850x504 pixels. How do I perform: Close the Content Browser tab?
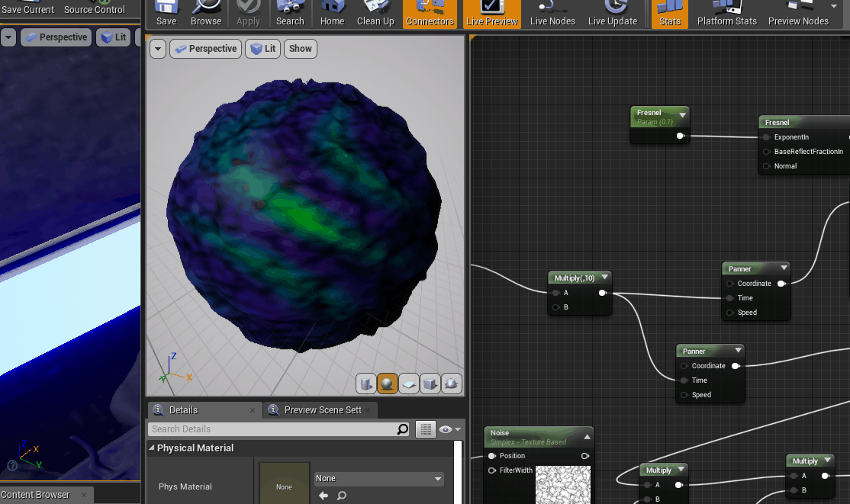click(x=83, y=495)
